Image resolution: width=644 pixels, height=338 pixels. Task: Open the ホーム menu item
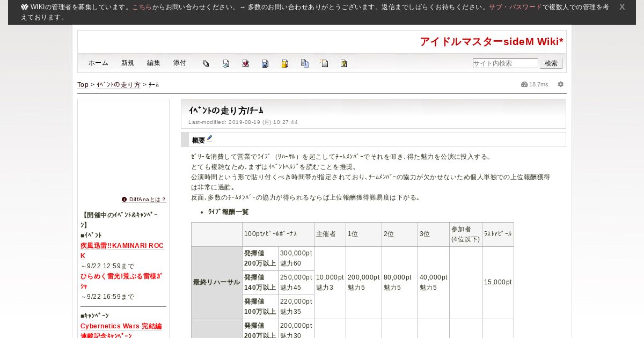98,63
